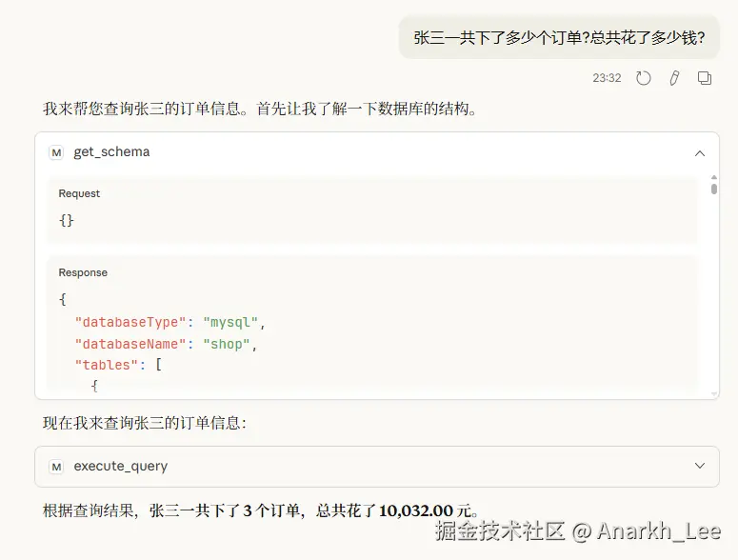Click the scrollbar down arrow in get_schema panel
The image size is (738, 560).
tap(714, 392)
